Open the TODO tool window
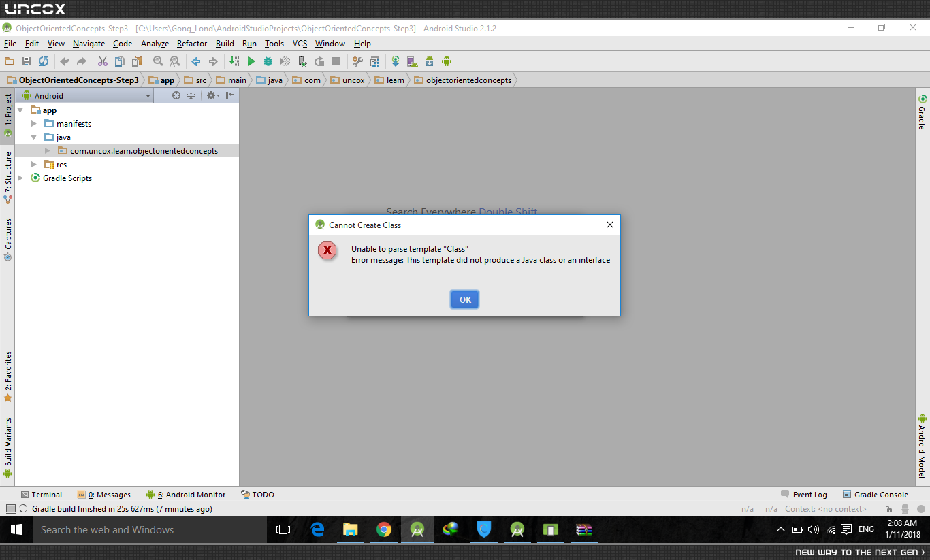The width and height of the screenshot is (930, 560). pos(258,495)
